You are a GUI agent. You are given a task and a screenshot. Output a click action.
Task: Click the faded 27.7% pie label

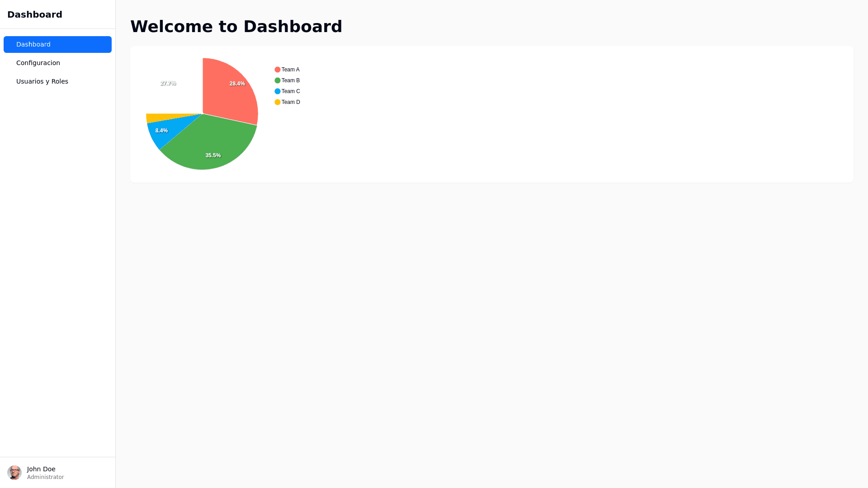(168, 83)
